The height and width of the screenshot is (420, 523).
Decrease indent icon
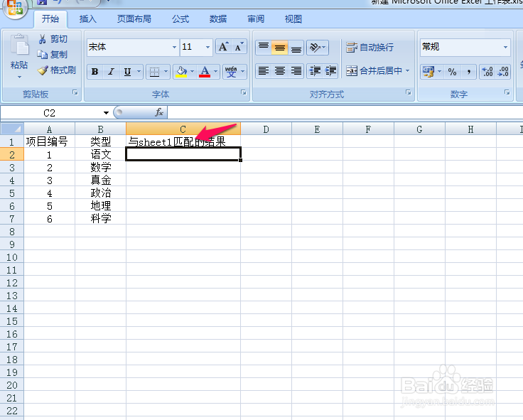[315, 71]
